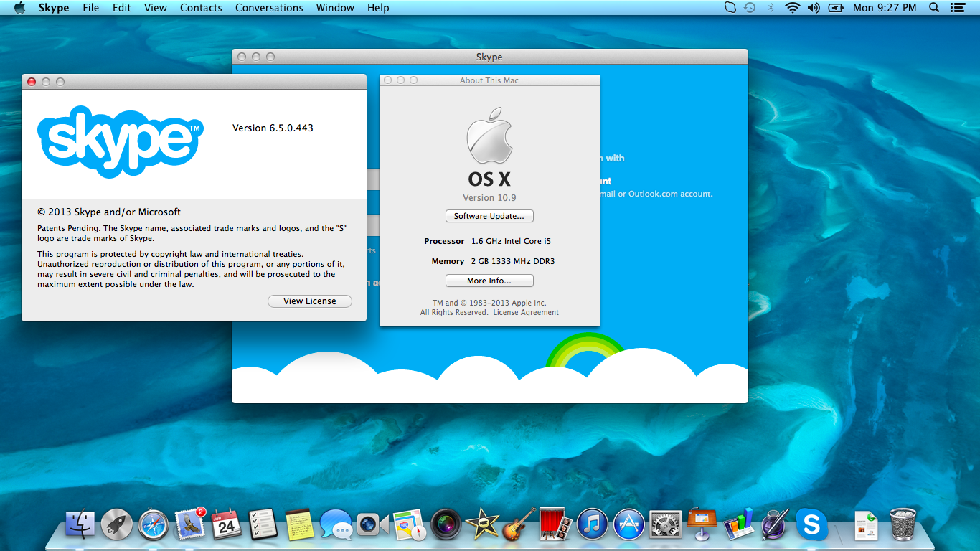This screenshot has height=551, width=980.
Task: Open Time Machine menu bar icon
Action: pyautogui.click(x=750, y=8)
